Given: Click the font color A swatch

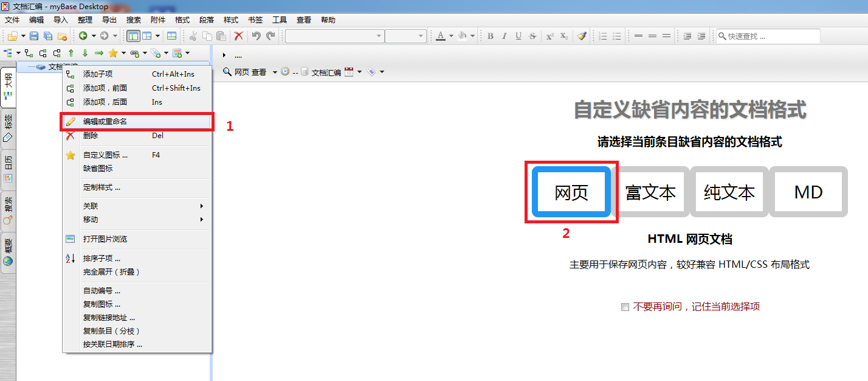Looking at the screenshot, I should pos(439,36).
